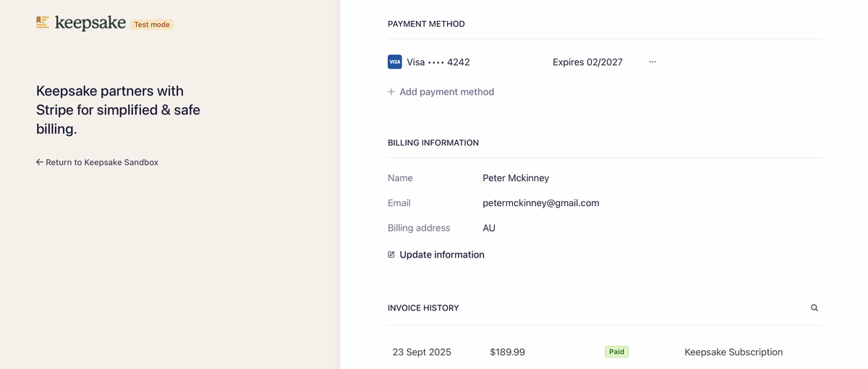The height and width of the screenshot is (369, 868).
Task: Click the Visa card icon
Action: tap(394, 62)
